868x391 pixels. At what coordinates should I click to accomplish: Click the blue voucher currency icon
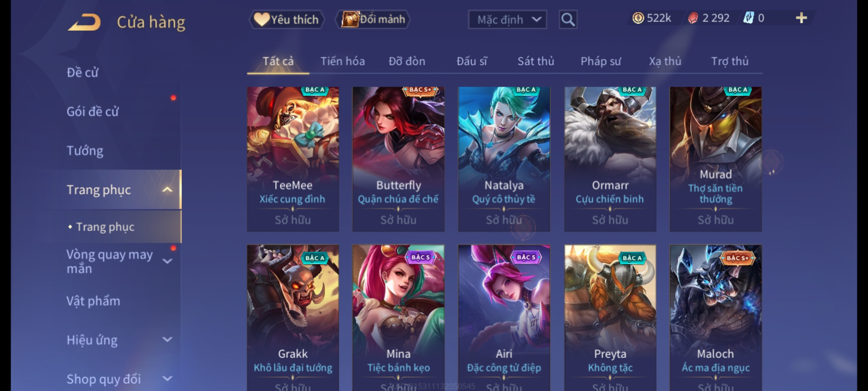point(748,18)
